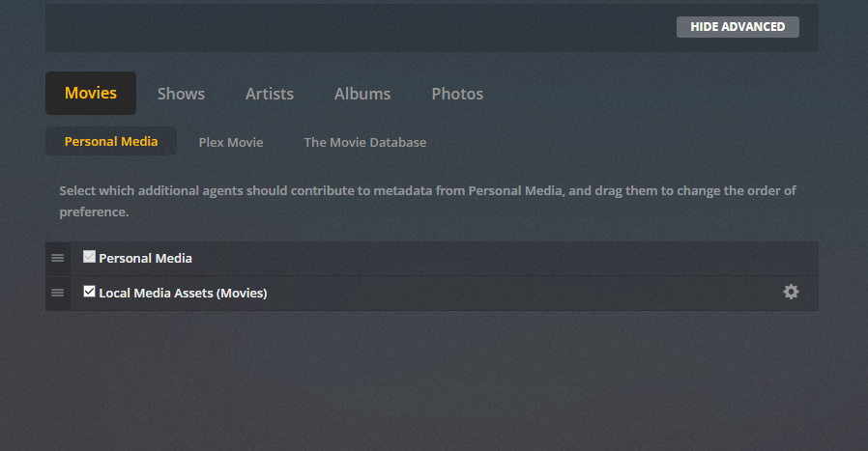868x451 pixels.
Task: Grab the drag handle beside Personal Media row
Action: [57, 258]
